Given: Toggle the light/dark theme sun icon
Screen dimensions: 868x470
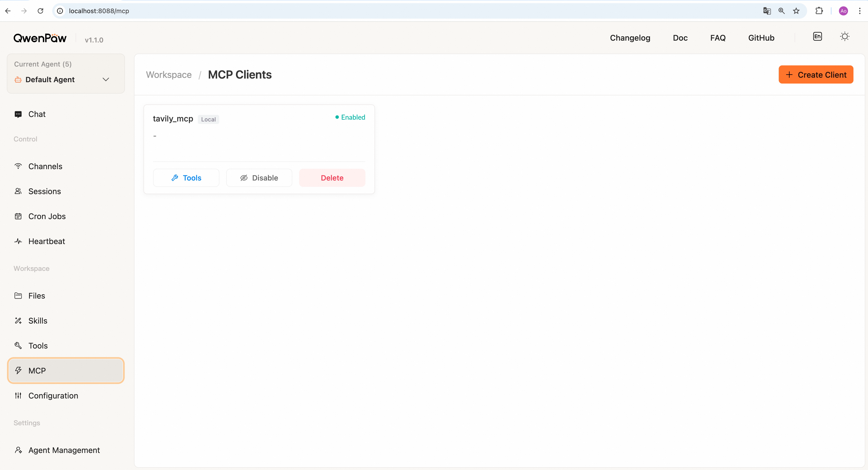Looking at the screenshot, I should click(844, 37).
